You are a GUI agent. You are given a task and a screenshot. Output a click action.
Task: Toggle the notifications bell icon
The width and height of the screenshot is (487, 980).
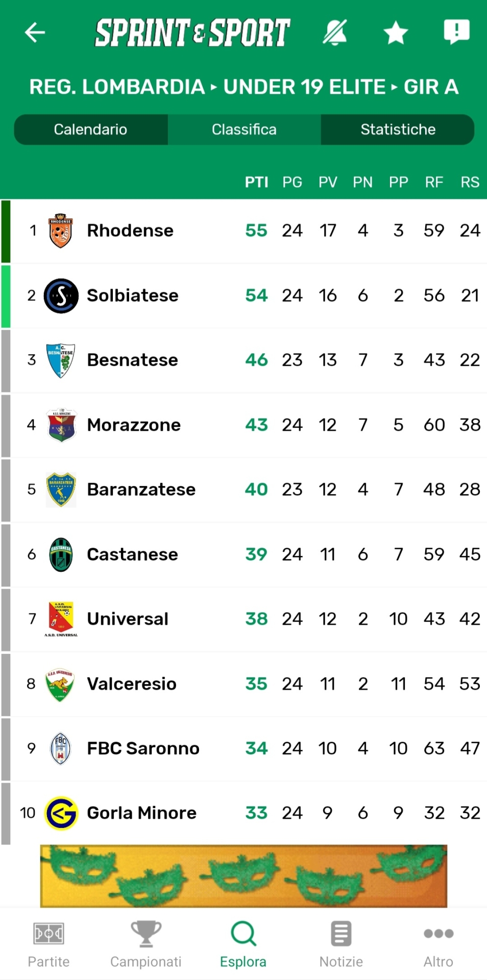(335, 33)
